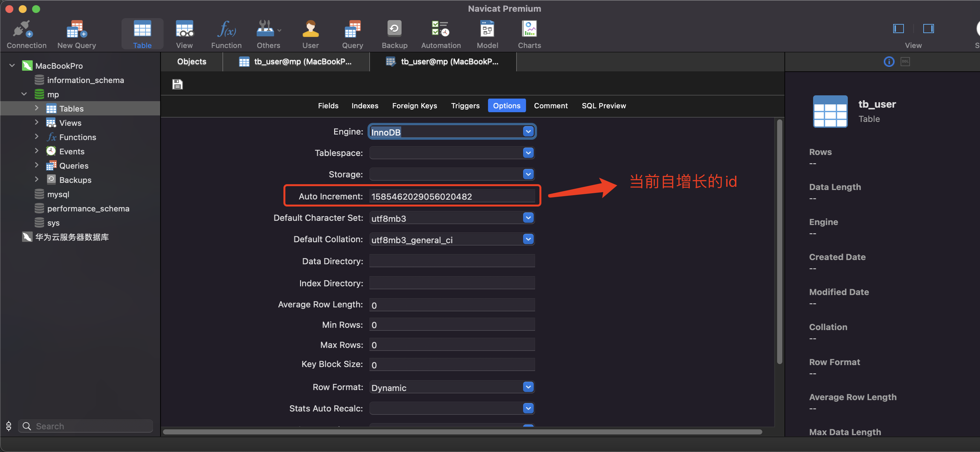The height and width of the screenshot is (452, 980).
Task: Open the Engine dropdown
Action: 528,131
